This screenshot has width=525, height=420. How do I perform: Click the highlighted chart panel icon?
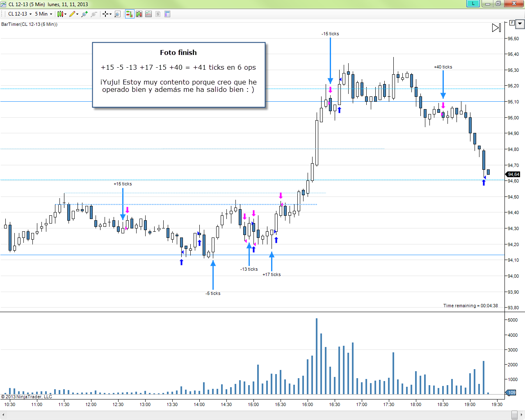click(x=130, y=14)
